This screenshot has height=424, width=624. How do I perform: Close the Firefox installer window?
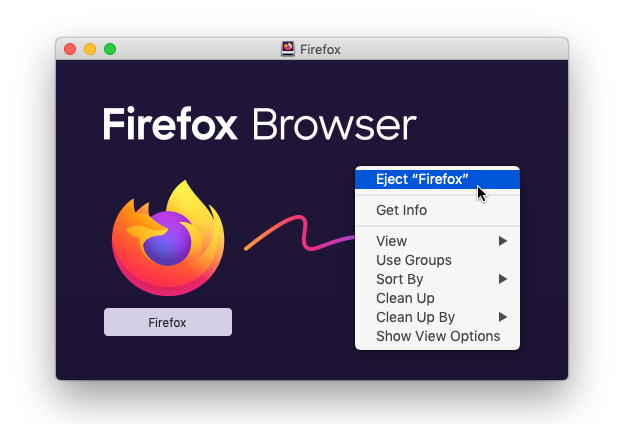70,49
